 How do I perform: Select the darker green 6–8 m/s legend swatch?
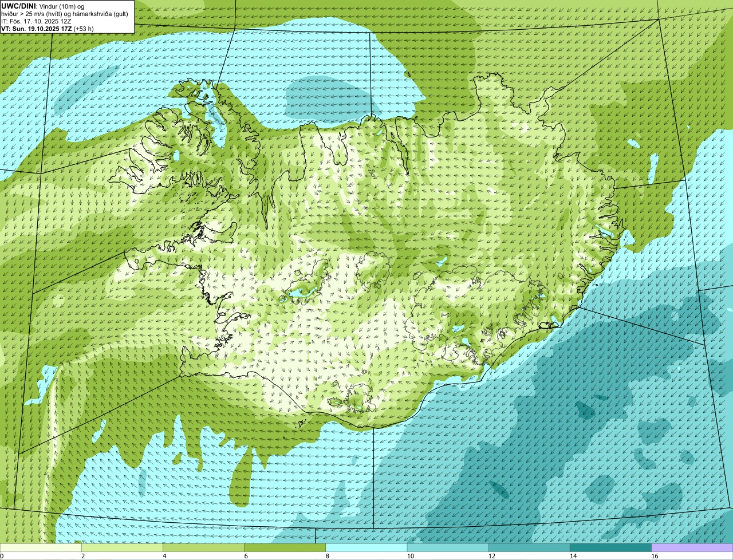click(285, 547)
